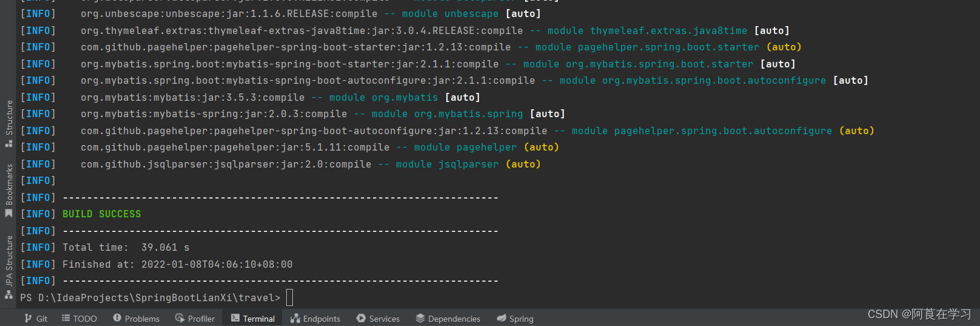This screenshot has height=326, width=980.
Task: Click 'module thymeleaf.extras.java8time' text
Action: 648,30
